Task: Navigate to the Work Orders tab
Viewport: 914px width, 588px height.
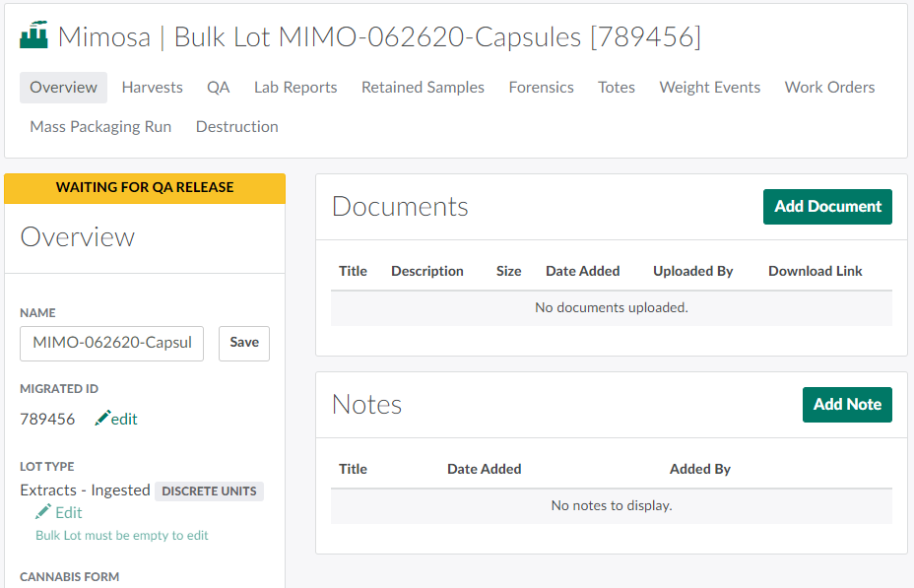Action: 829,88
